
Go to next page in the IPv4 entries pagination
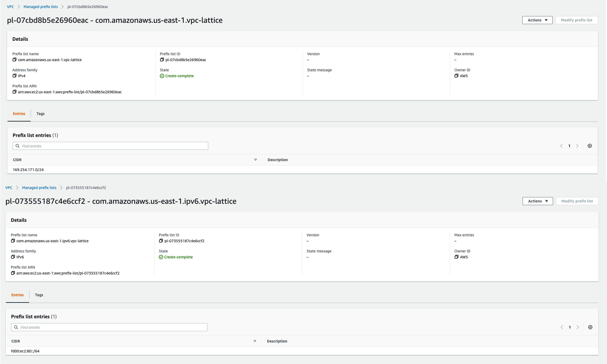pos(577,146)
